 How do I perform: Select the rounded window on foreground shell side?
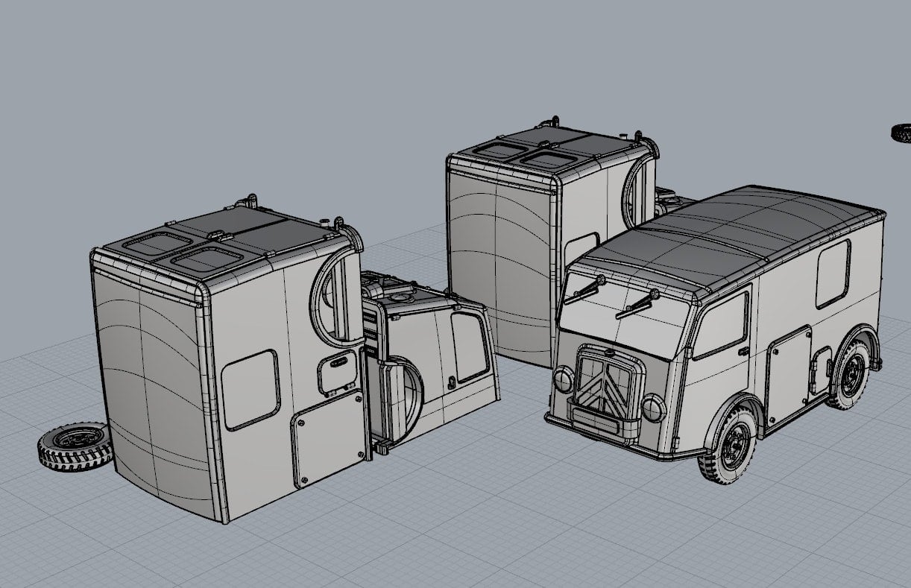tap(250, 389)
